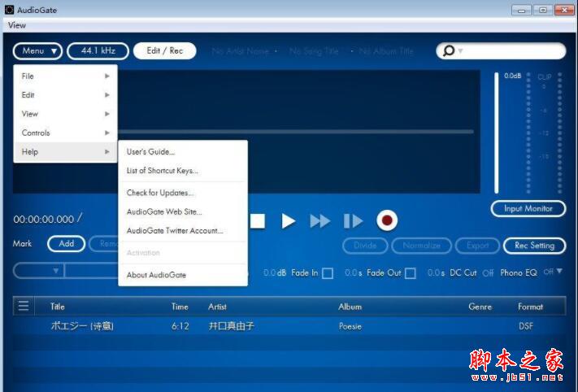This screenshot has height=392, width=578.
Task: Toggle the Fade In checkbox
Action: 328,273
